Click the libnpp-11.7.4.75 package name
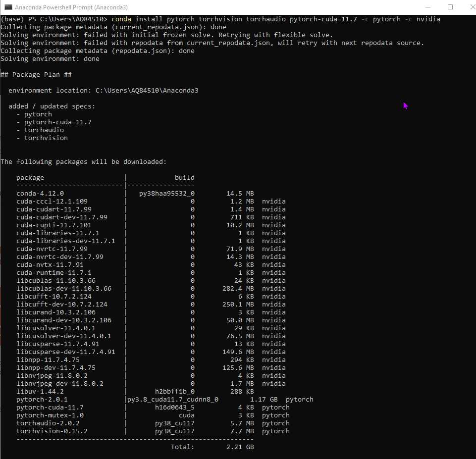 point(48,359)
